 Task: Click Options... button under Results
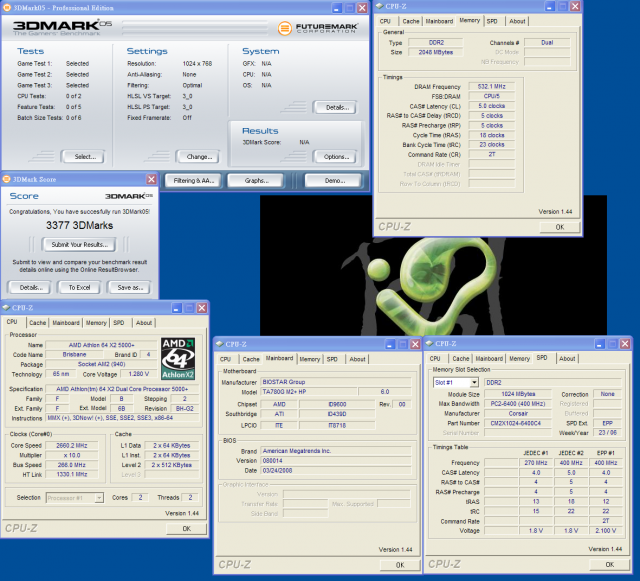335,157
